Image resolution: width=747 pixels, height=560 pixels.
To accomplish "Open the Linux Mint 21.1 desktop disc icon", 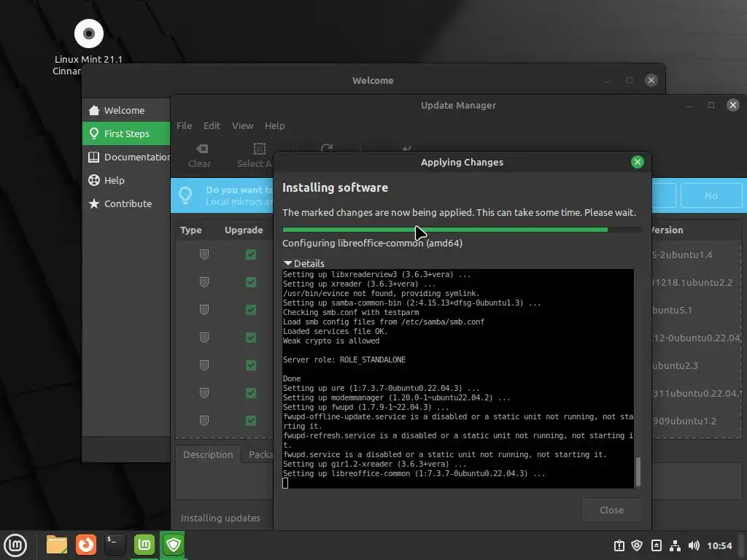I will point(88,34).
